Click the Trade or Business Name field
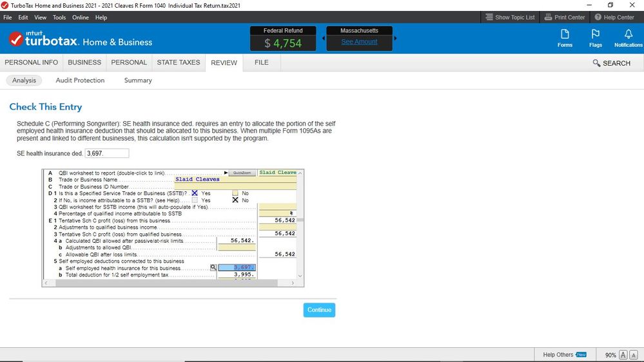The width and height of the screenshot is (644, 362). click(235, 179)
